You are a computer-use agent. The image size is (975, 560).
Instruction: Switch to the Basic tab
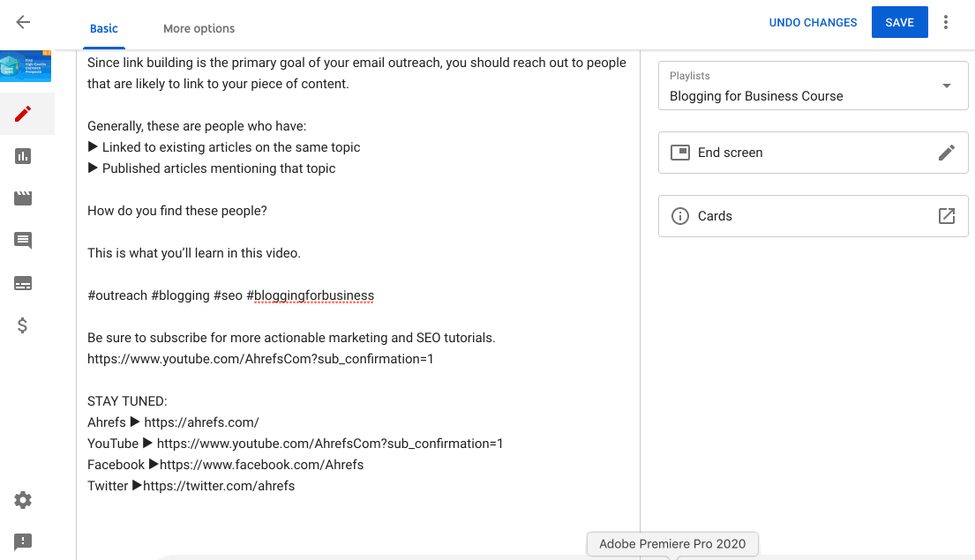[103, 28]
